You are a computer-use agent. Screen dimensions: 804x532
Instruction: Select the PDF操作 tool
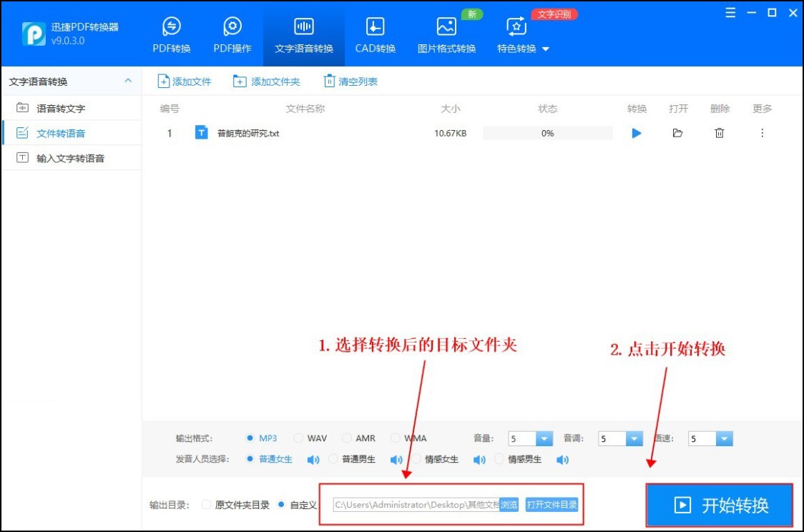pyautogui.click(x=231, y=33)
